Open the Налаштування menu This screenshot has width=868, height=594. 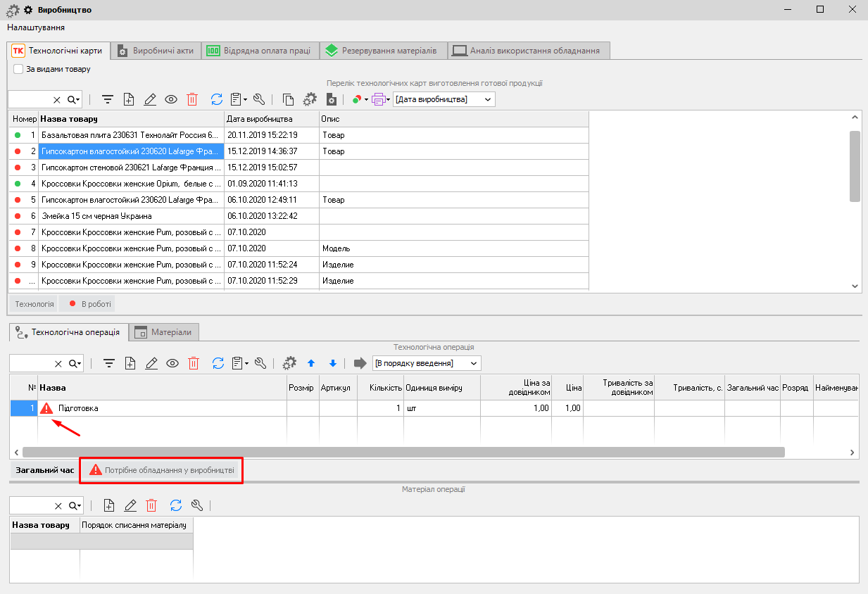point(36,27)
